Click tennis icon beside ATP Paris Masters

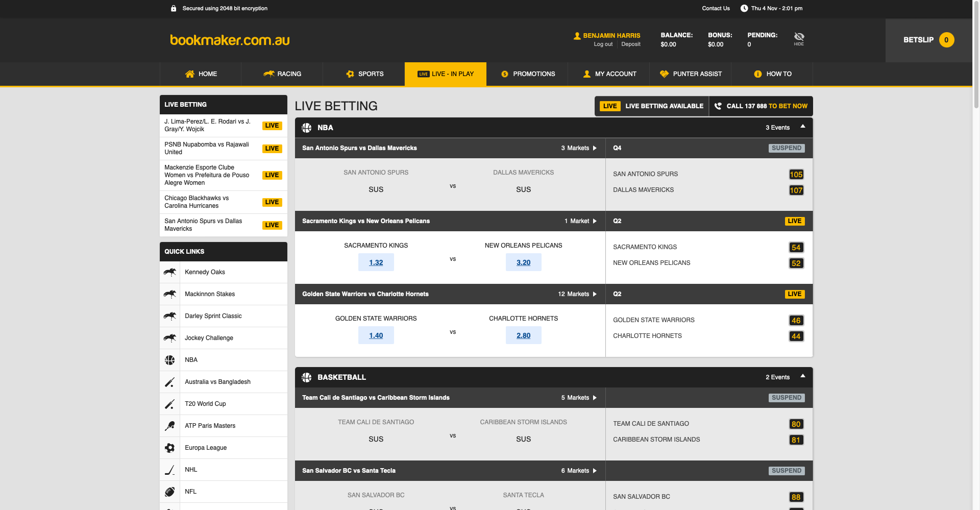(170, 426)
